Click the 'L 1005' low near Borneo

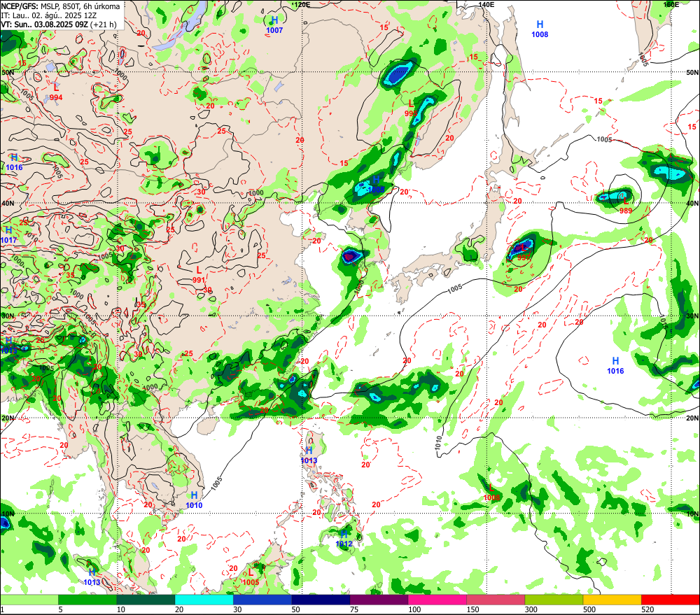point(251,577)
